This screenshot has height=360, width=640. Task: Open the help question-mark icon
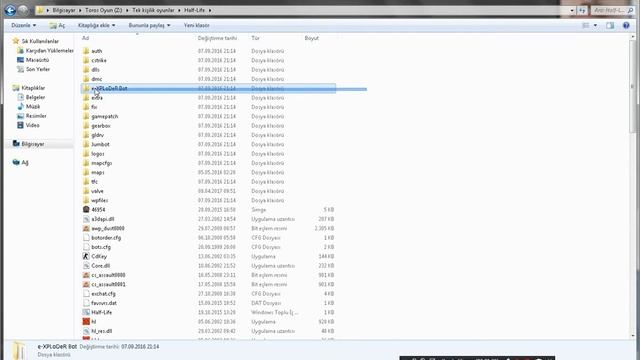click(626, 25)
